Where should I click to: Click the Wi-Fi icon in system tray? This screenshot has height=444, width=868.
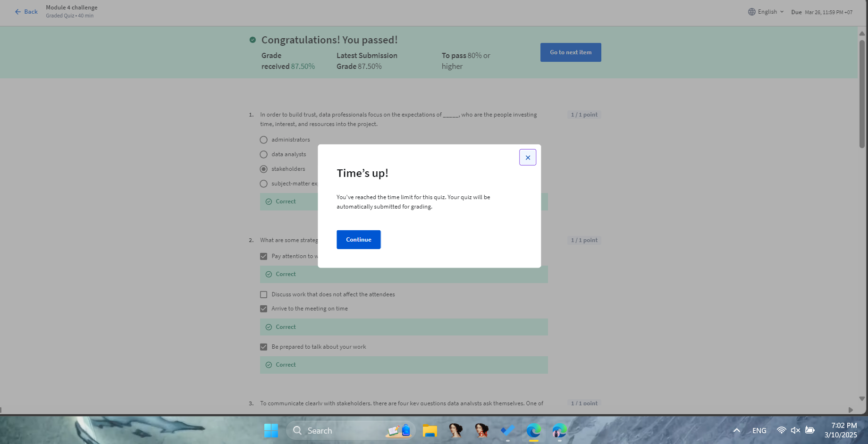(781, 430)
